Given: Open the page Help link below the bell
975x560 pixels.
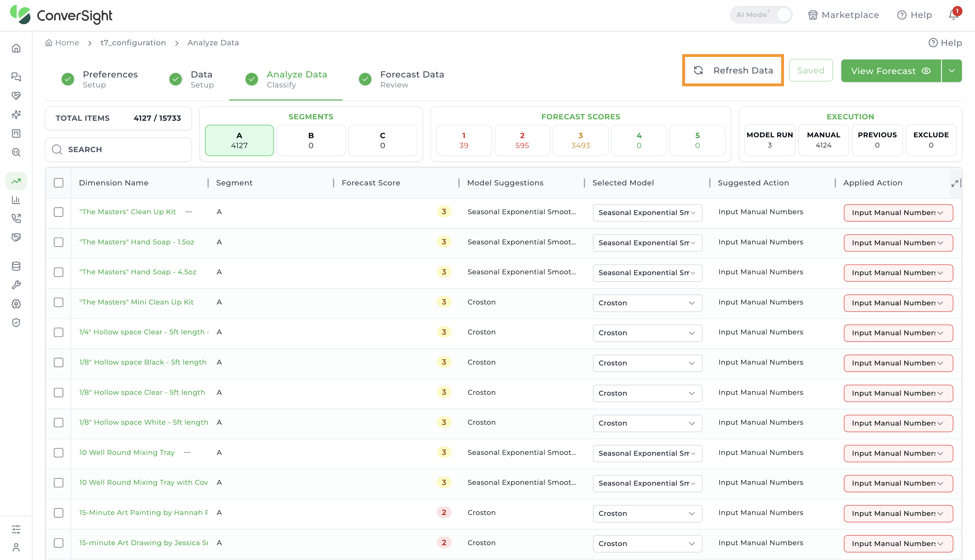Looking at the screenshot, I should (945, 43).
